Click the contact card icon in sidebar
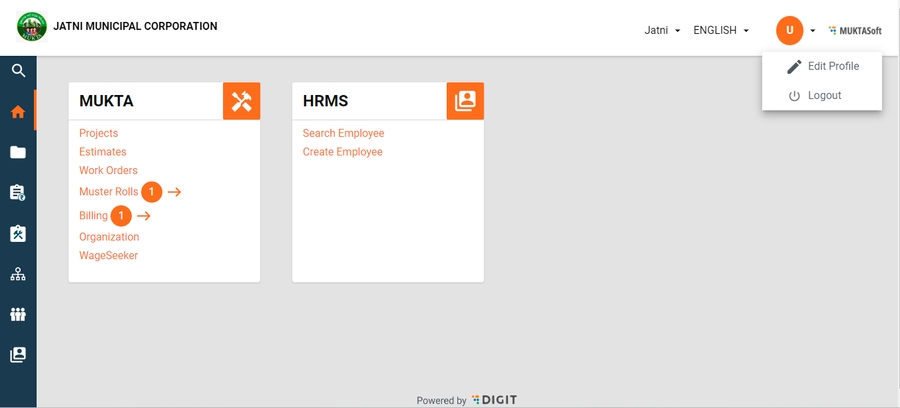This screenshot has width=900, height=408. 18,355
